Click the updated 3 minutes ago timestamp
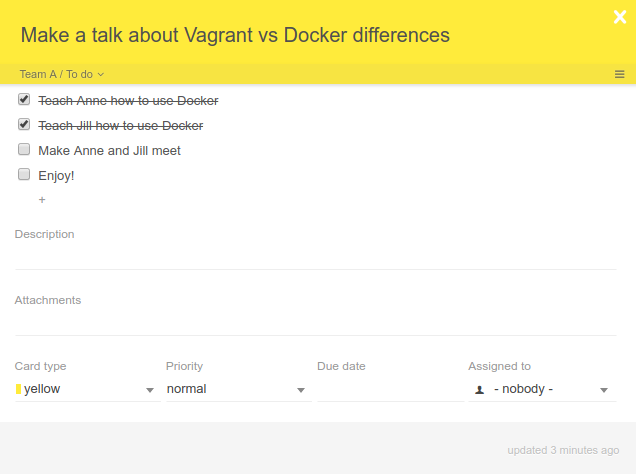Screen dimensions: 636x474 point(563,449)
